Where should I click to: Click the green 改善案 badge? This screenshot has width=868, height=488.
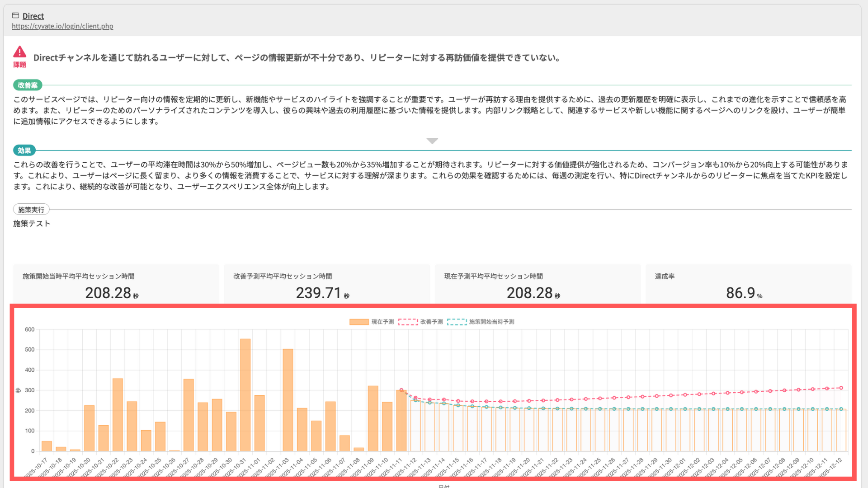pos(28,85)
